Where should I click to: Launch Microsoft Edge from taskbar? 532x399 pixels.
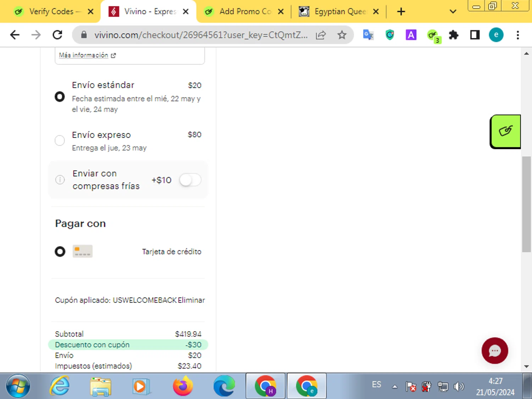pos(224,386)
